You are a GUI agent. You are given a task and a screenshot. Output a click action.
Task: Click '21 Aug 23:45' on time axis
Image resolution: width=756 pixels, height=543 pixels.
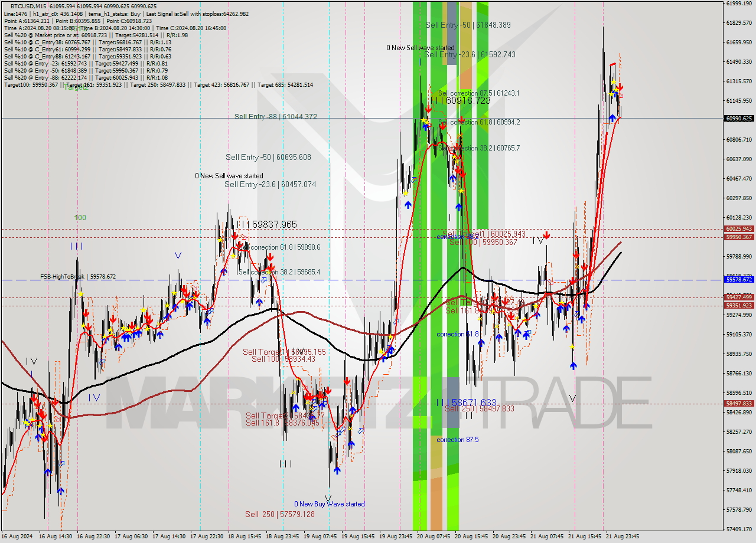[623, 537]
